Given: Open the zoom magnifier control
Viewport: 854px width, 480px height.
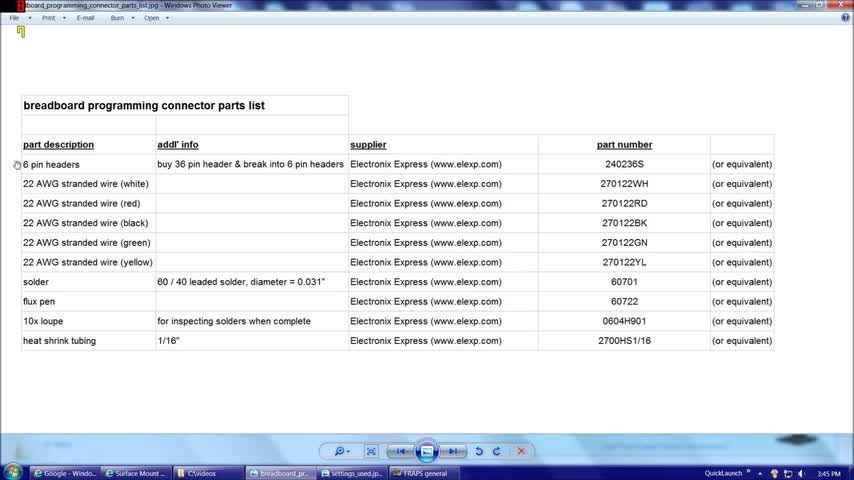Looking at the screenshot, I should 341,451.
